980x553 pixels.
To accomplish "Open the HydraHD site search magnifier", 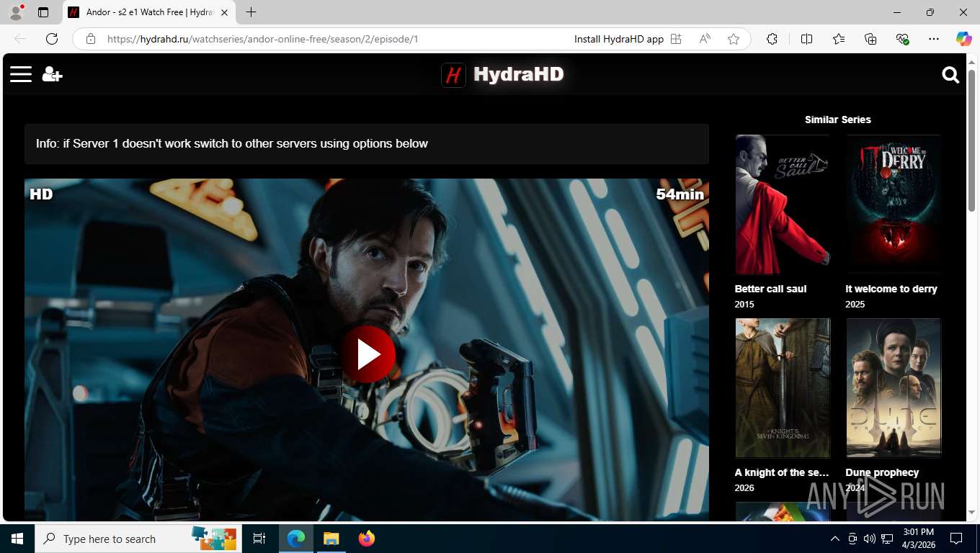I will point(950,75).
